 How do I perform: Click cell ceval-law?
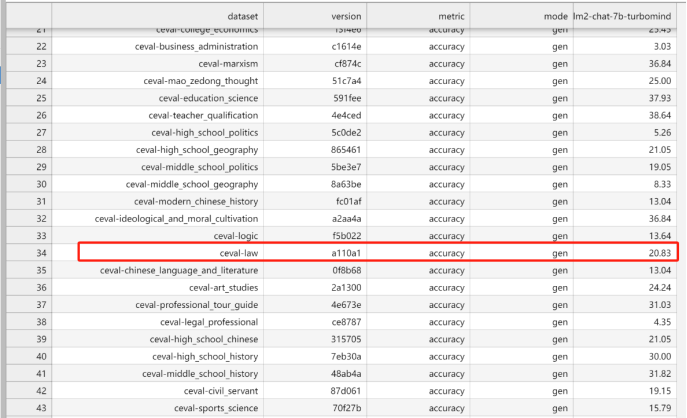[x=157, y=253]
